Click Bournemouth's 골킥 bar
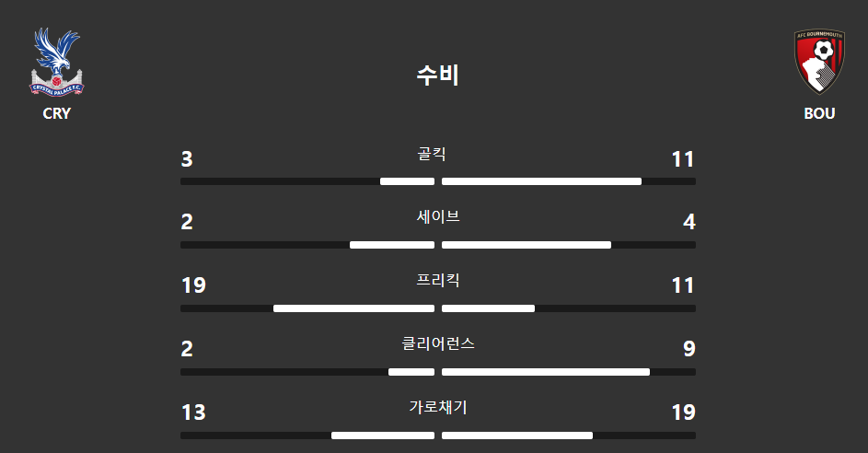 tap(569, 181)
